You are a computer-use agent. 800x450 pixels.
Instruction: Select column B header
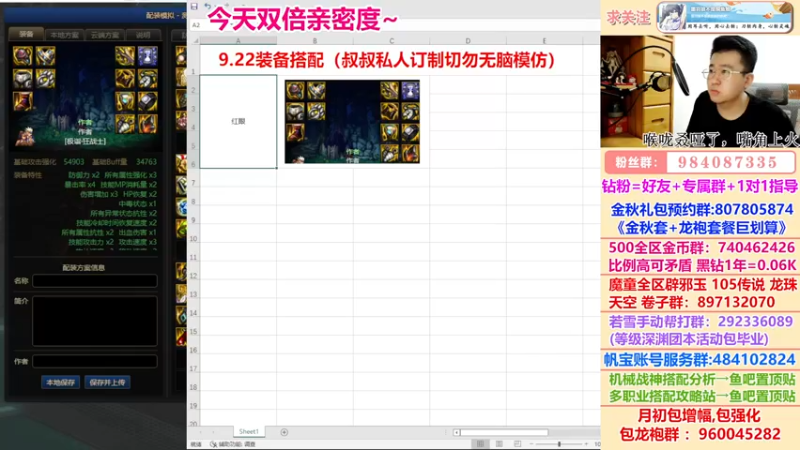click(315, 41)
